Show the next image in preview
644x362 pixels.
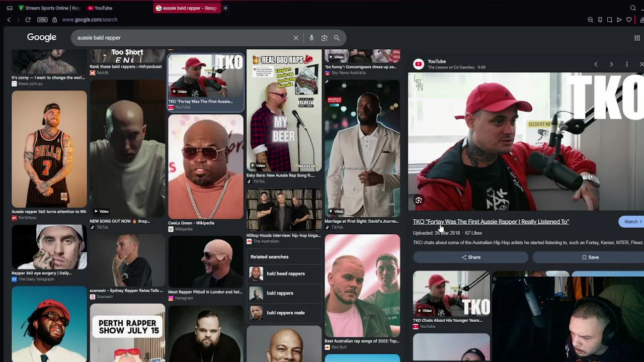[611, 64]
